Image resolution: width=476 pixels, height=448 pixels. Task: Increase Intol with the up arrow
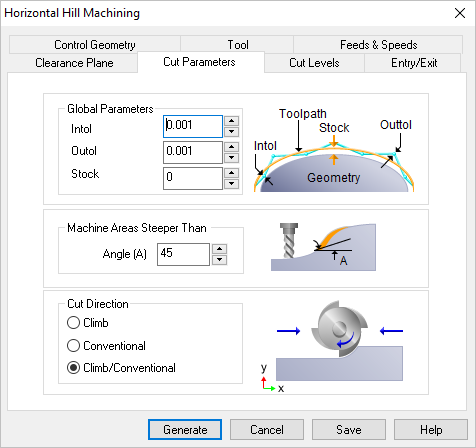pos(231,121)
